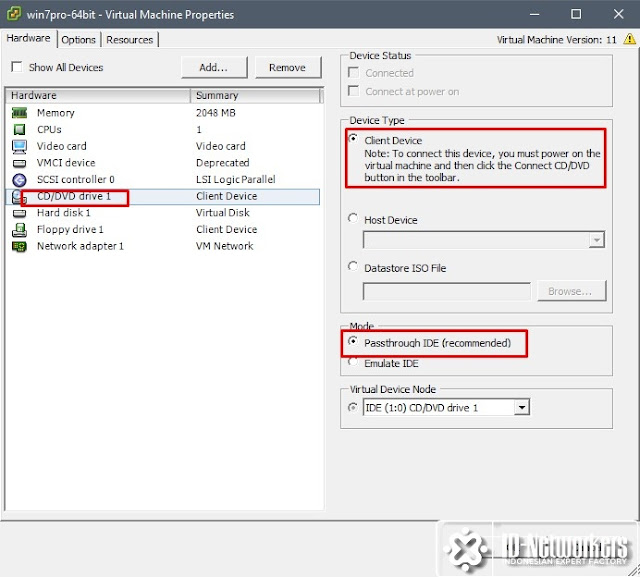Toggle the Connected checkbox
This screenshot has height=577, width=640.
coord(353,73)
